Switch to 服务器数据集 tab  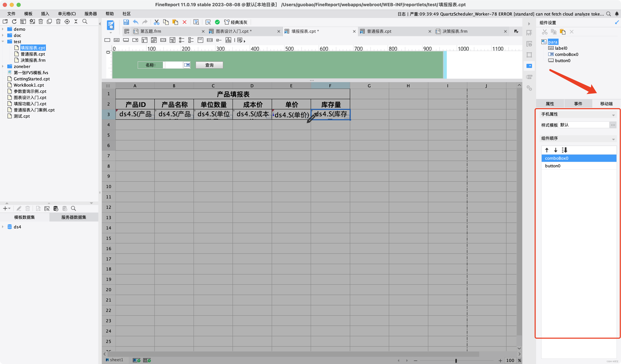74,217
